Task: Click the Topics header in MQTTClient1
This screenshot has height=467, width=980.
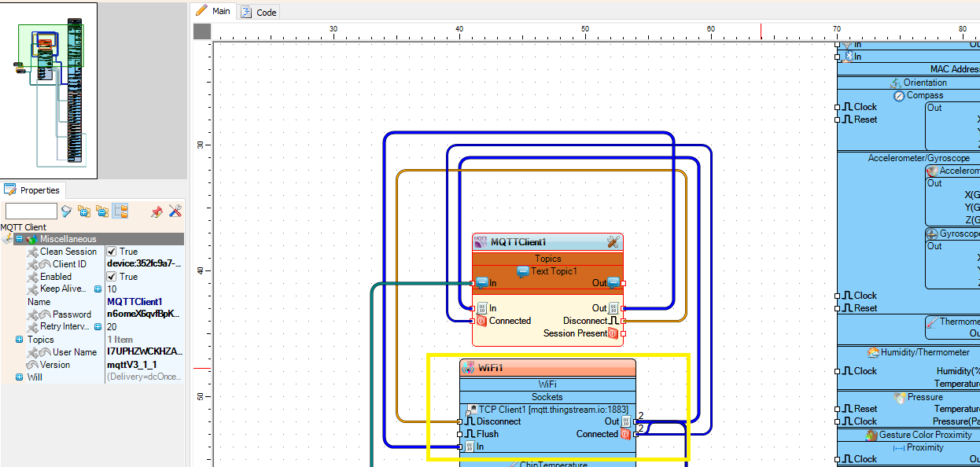Action: (x=547, y=259)
